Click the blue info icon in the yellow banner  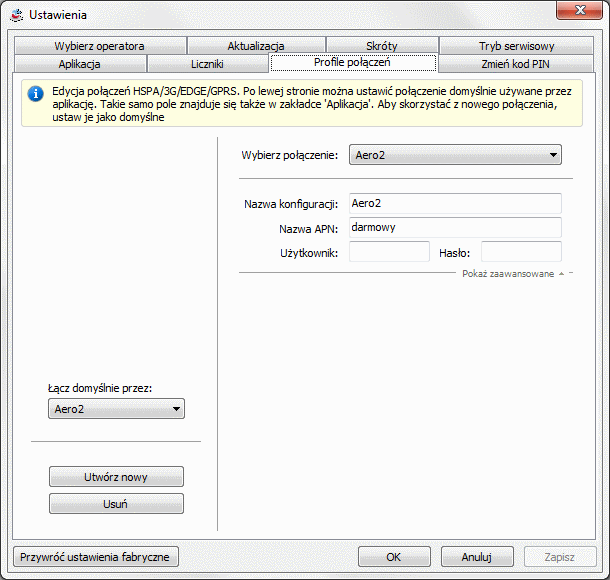(36, 95)
